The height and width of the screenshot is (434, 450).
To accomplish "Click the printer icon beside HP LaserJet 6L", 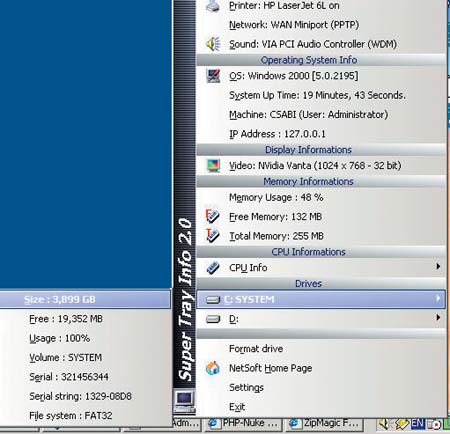I will click(x=213, y=6).
